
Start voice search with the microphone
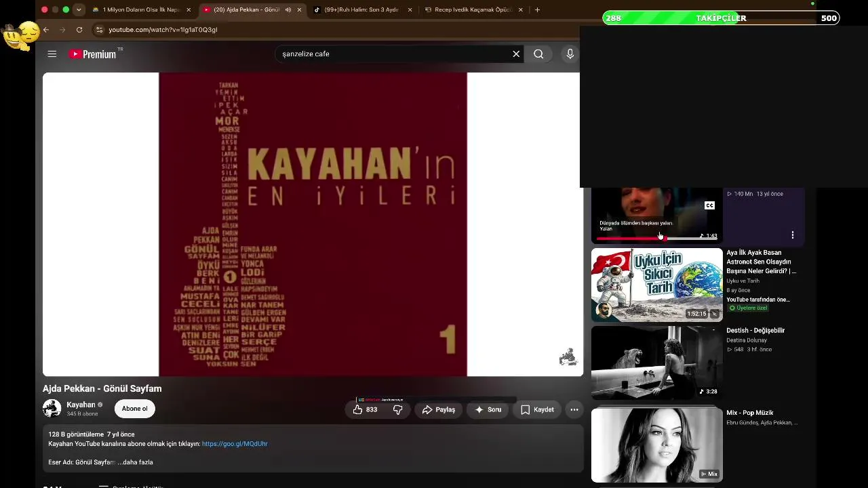(570, 54)
